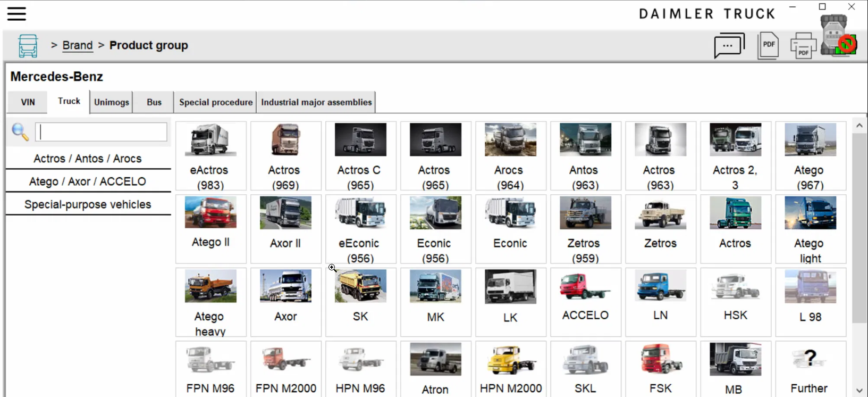
Task: Click the Product group breadcrumb label
Action: point(149,45)
